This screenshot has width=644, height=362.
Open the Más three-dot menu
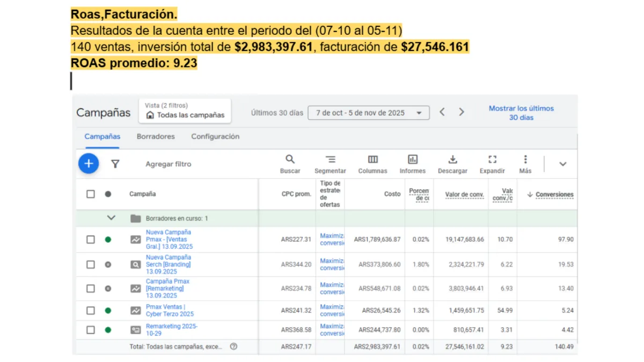(x=525, y=159)
